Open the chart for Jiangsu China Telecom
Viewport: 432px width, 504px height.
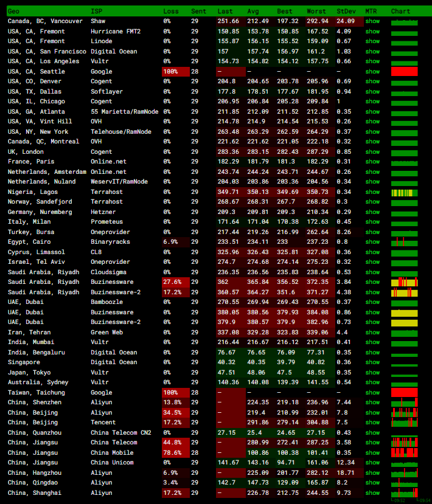tap(405, 442)
